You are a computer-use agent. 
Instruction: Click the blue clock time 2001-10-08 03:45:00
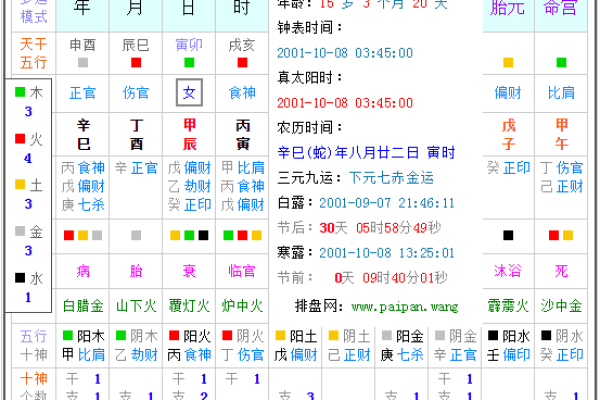click(x=345, y=53)
